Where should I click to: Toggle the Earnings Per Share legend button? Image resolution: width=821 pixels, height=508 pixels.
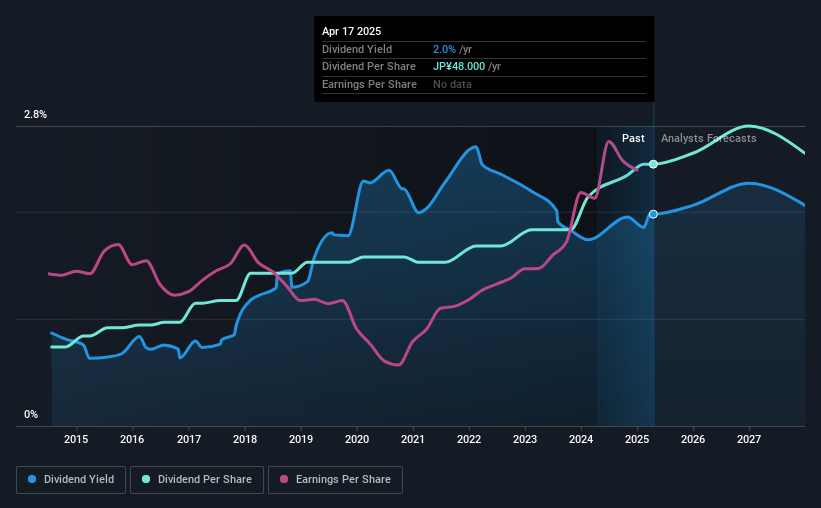335,480
